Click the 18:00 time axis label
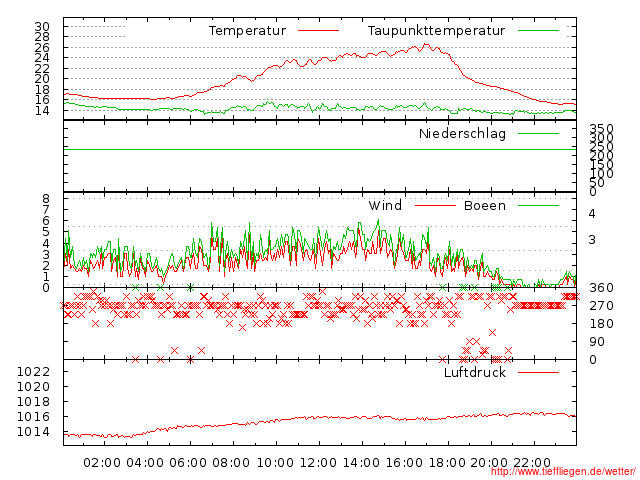The width and height of the screenshot is (640, 480). [448, 463]
